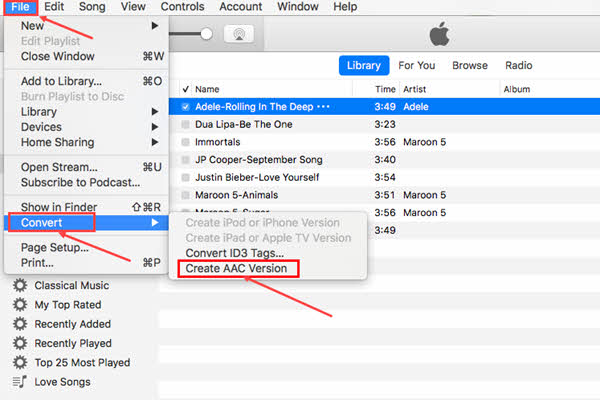Select the Convert menu item
The width and height of the screenshot is (600, 400).
click(x=86, y=222)
